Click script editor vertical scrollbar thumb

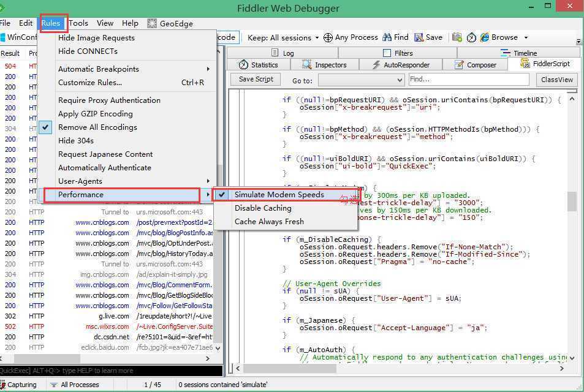coord(572,202)
